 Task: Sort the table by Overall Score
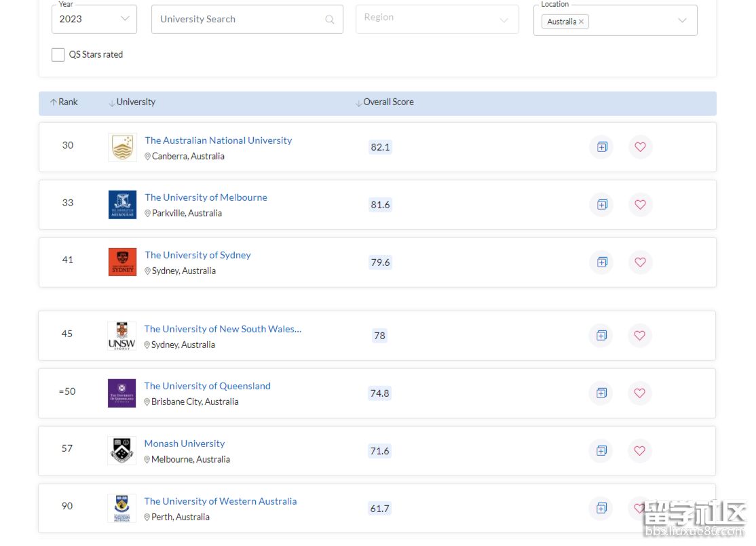[x=385, y=102]
